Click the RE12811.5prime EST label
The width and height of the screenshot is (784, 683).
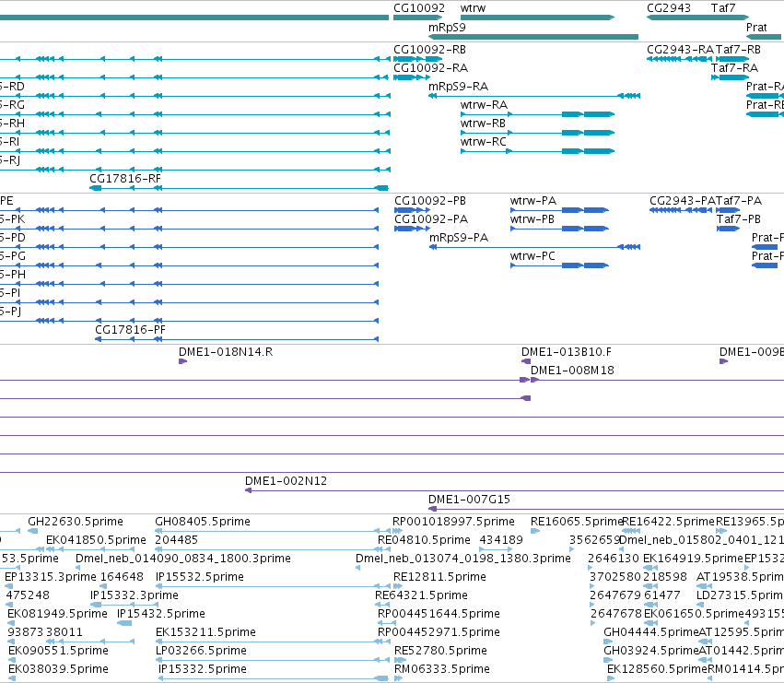tap(439, 577)
